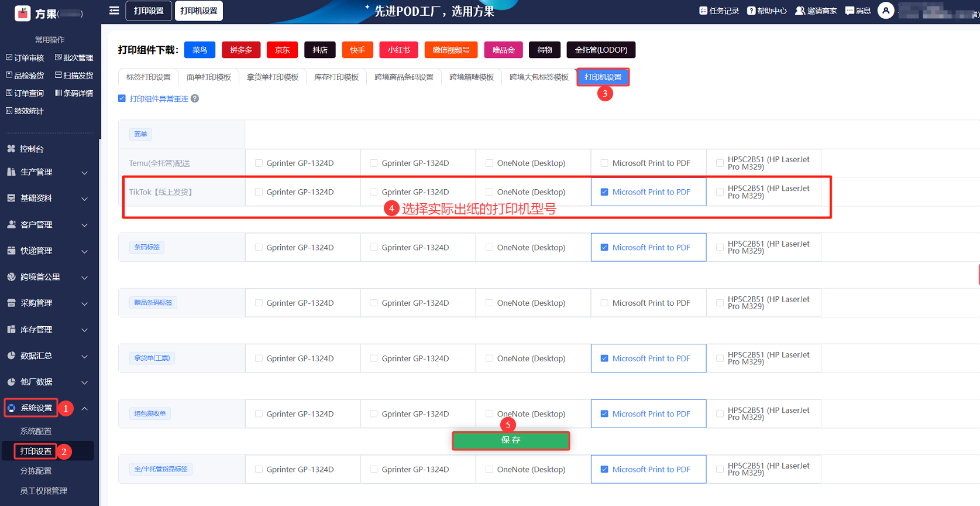This screenshot has height=506, width=980.
Task: Check OneNote (Desktop) for 拿货单(工票)
Action: click(x=489, y=358)
